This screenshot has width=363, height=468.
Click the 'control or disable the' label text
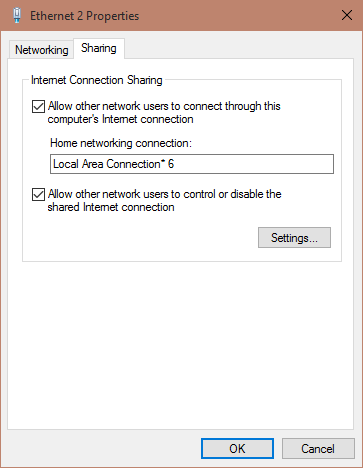point(233,194)
